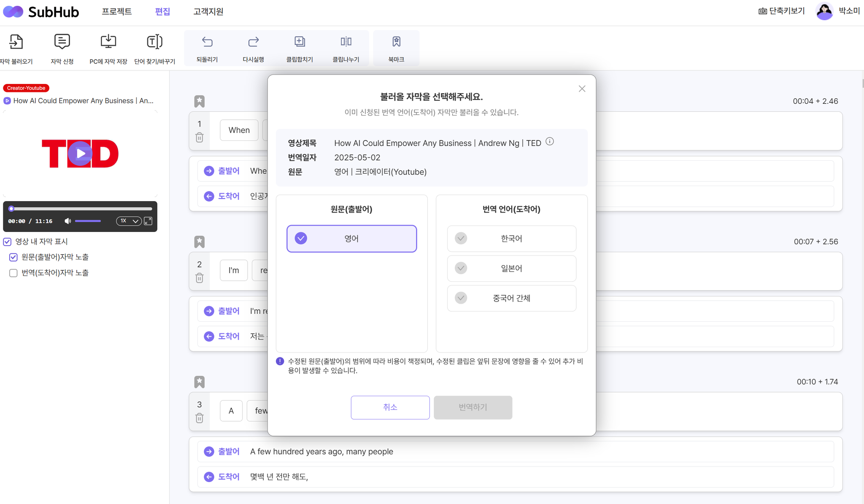The image size is (864, 504).
Task: Click the source text 'A few hundred years ago, many people'
Action: click(x=321, y=452)
